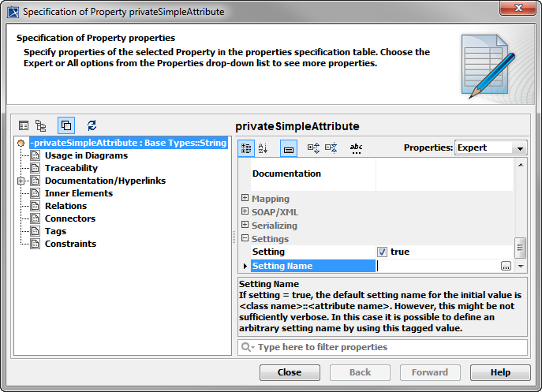Uncheck the Setting true checkbox
This screenshot has height=392, width=542.
point(382,252)
